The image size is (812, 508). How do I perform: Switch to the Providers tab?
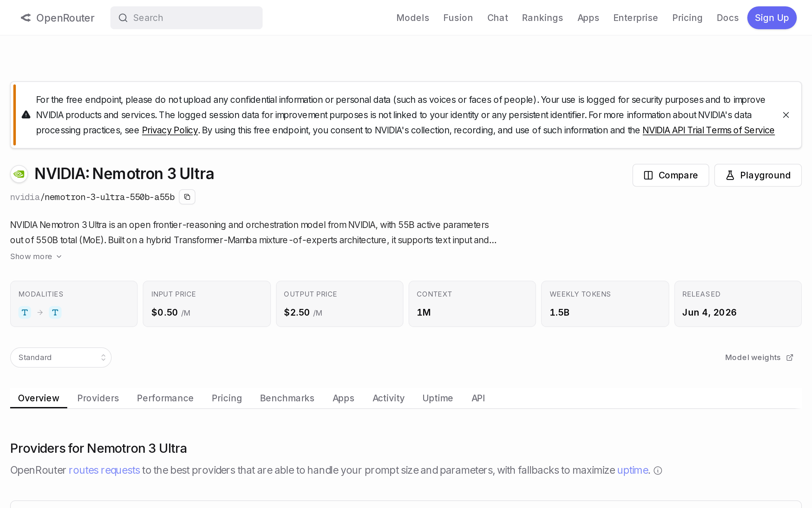pos(98,398)
